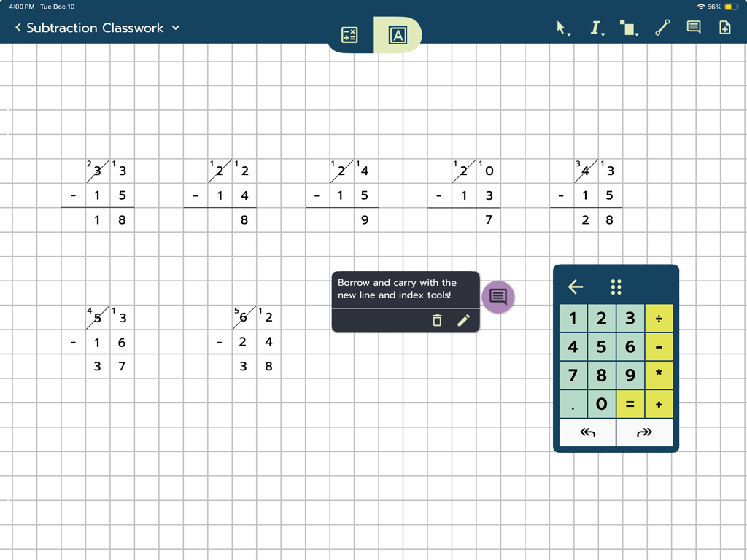Open the selection tool's dropdown arrow
Viewport: 747px width, 560px height.
click(x=570, y=33)
